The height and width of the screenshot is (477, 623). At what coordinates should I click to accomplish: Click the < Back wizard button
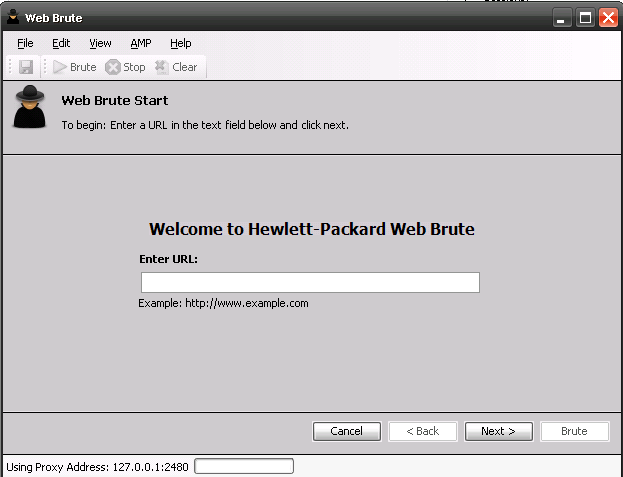[423, 431]
